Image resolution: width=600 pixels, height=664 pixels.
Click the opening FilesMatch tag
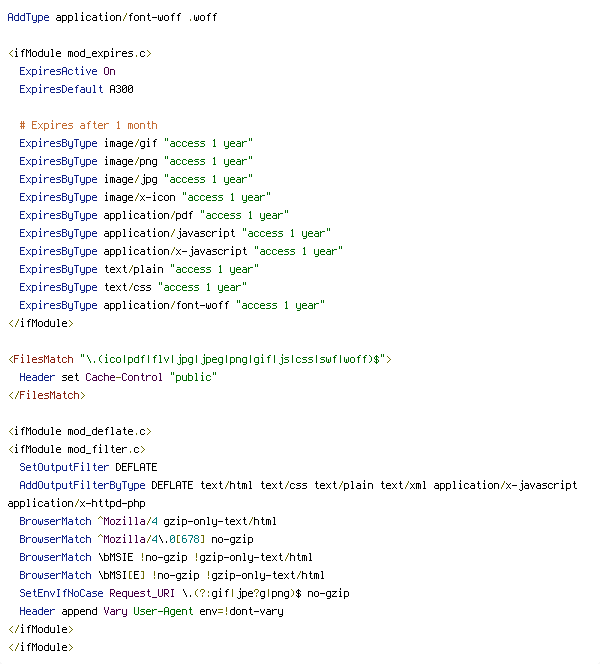[200, 360]
